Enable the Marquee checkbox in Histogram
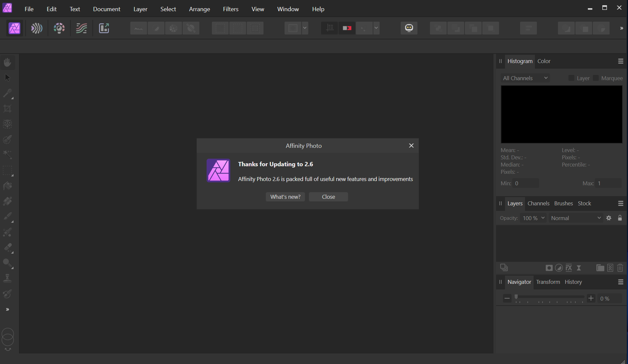This screenshot has width=628, height=364. click(x=596, y=78)
